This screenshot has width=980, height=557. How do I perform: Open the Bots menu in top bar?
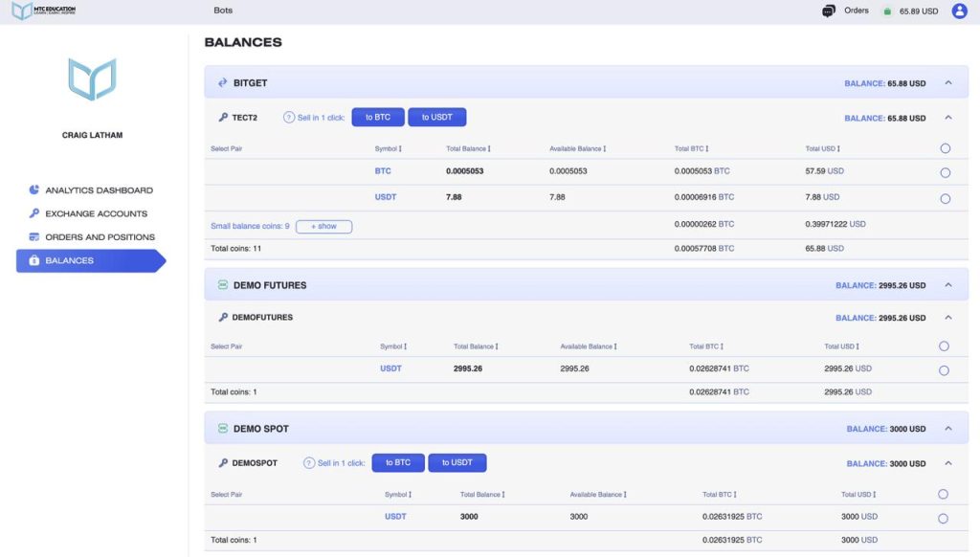[x=223, y=11]
